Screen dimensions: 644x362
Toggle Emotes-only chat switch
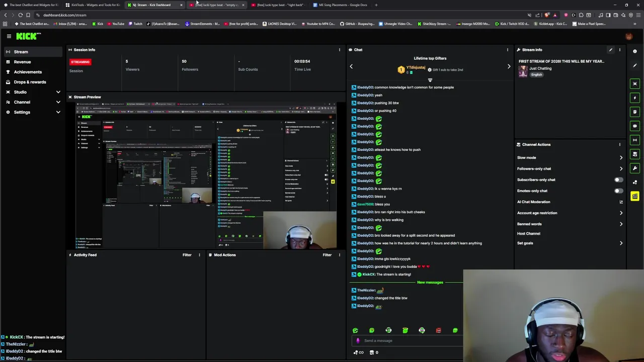[x=618, y=191]
